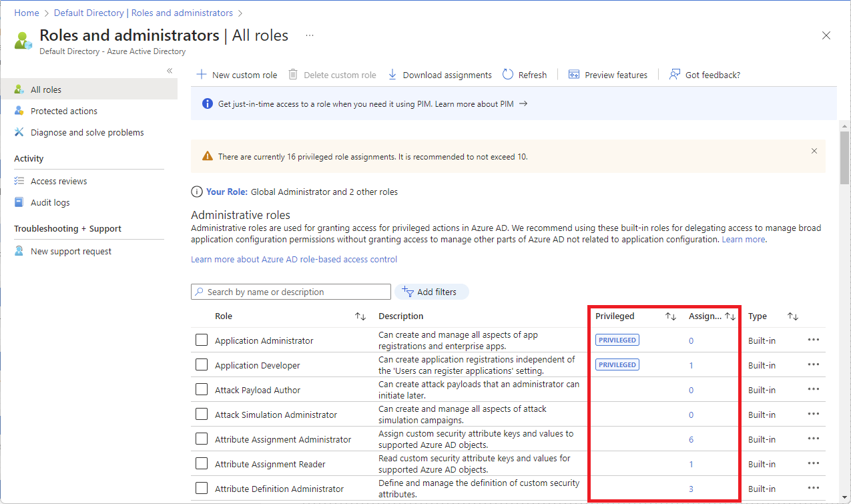Open ellipsis menu for Application Administrator row
Screen dimensions: 851x504
[x=813, y=340]
